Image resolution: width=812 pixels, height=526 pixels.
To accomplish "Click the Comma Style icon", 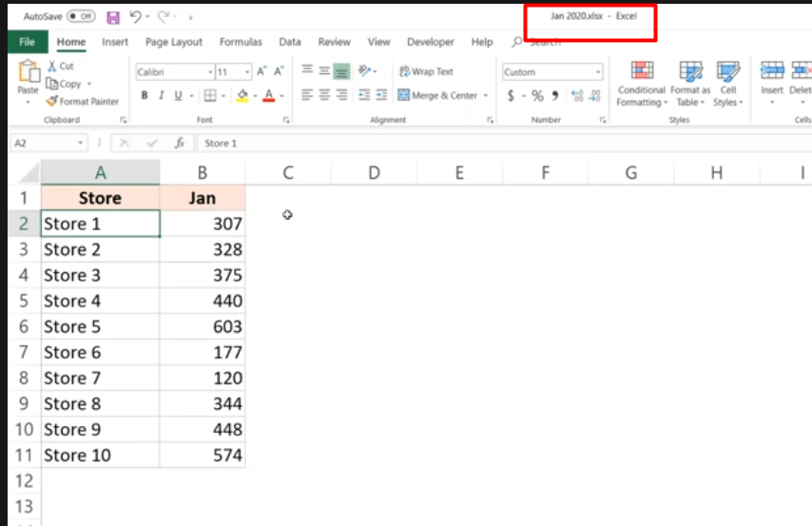I will tap(555, 95).
